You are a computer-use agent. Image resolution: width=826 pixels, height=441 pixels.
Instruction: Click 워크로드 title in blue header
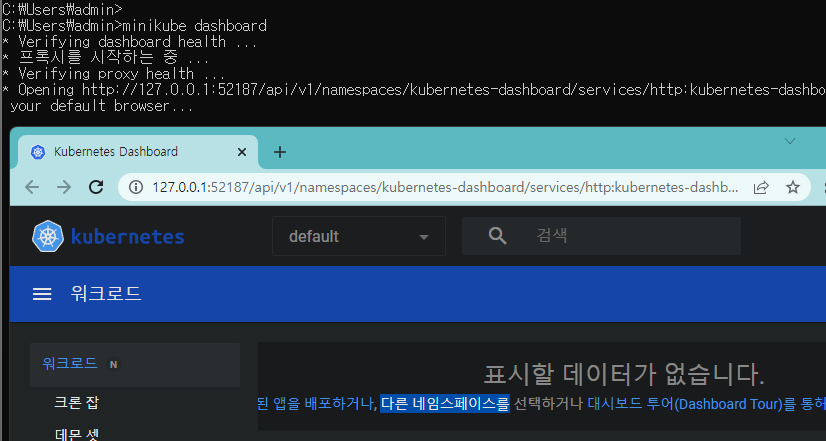pyautogui.click(x=106, y=293)
